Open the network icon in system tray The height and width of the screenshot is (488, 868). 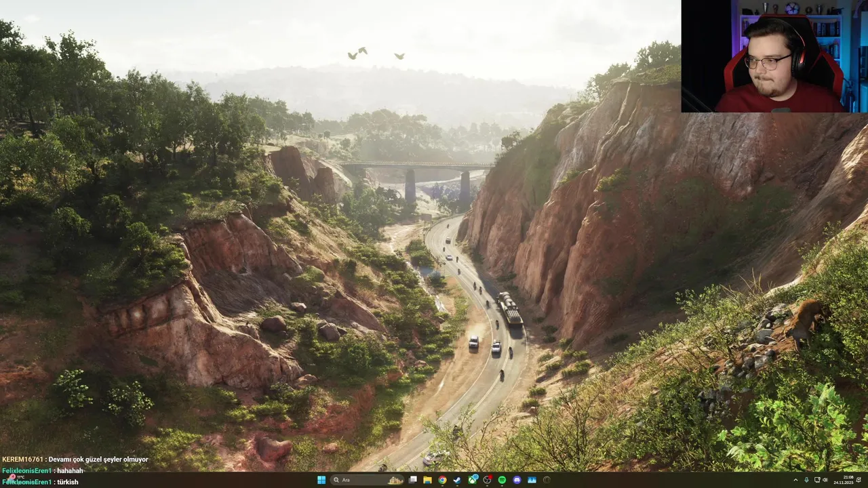[816, 480]
